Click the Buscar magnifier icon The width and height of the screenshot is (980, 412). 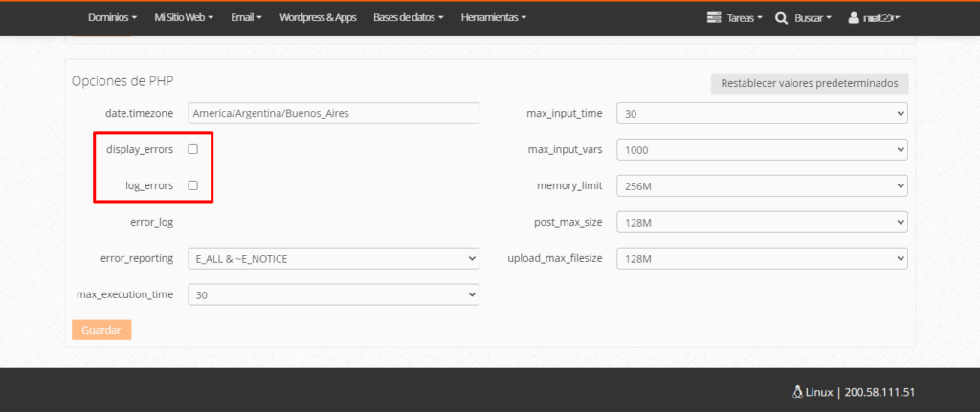coord(781,19)
